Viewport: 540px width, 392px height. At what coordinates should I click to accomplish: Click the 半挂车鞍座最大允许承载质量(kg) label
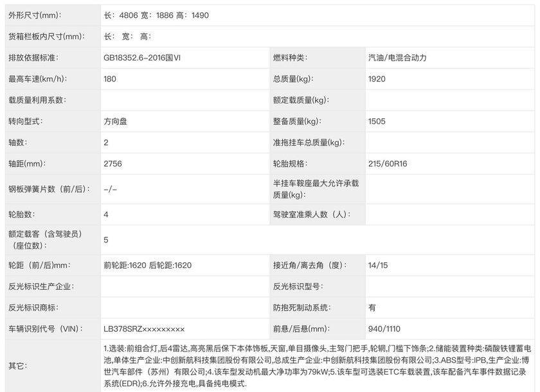316,190
